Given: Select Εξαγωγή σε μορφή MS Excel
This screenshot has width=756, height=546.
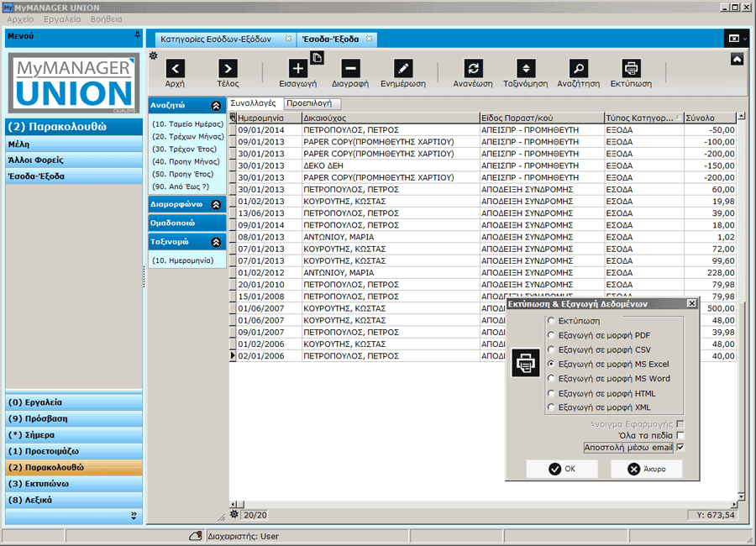Looking at the screenshot, I should 551,365.
